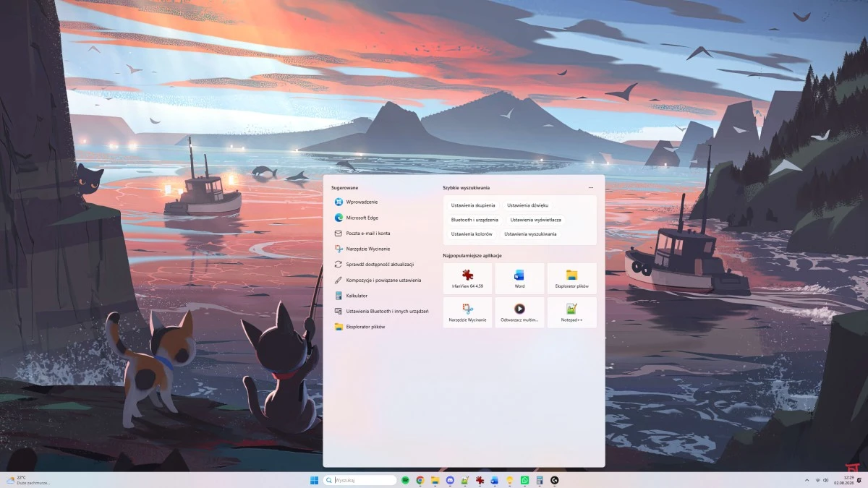Click the Ustawienia dźwięku quick search chip
Image resolution: width=868 pixels, height=488 pixels.
(x=527, y=205)
